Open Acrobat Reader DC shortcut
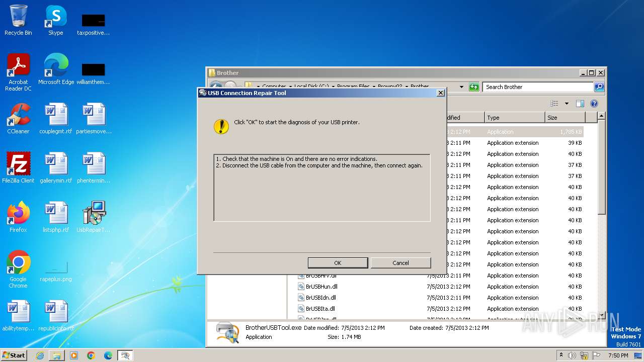This screenshot has width=644, height=362. click(x=18, y=72)
